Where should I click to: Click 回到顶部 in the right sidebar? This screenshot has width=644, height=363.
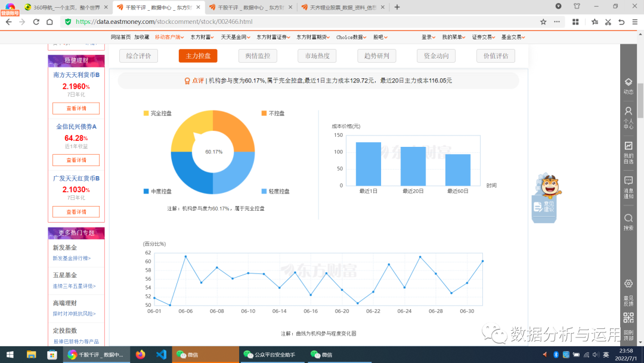(x=628, y=334)
